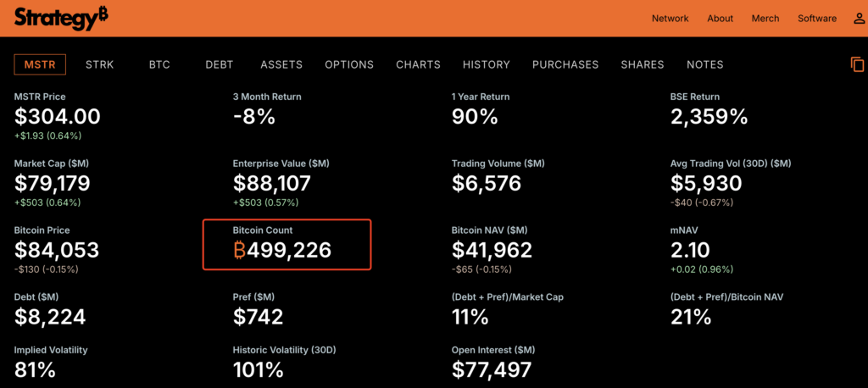Click the copy icon beside tabs
The height and width of the screenshot is (388, 868).
click(857, 64)
